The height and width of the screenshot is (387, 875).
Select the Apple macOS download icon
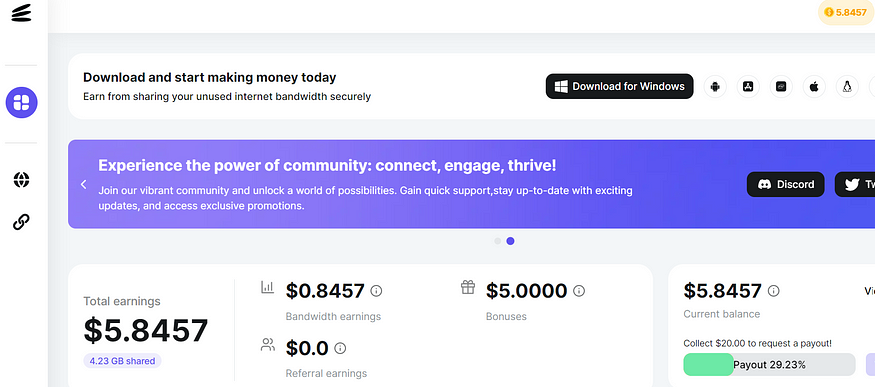tap(814, 86)
